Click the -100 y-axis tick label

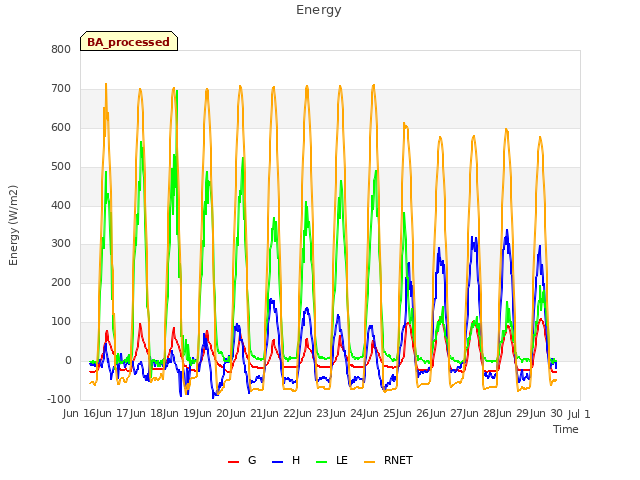tap(59, 399)
